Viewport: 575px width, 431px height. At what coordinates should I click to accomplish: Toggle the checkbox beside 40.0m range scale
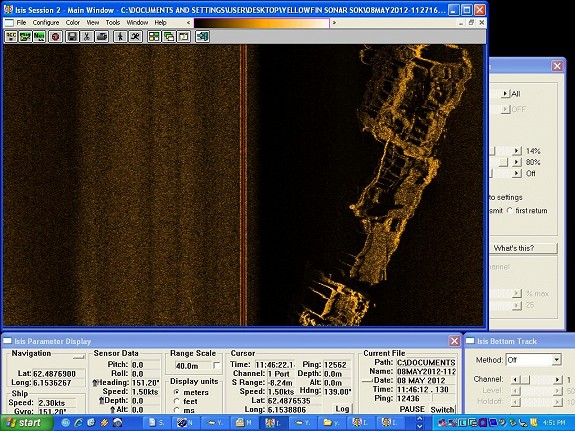[x=216, y=366]
